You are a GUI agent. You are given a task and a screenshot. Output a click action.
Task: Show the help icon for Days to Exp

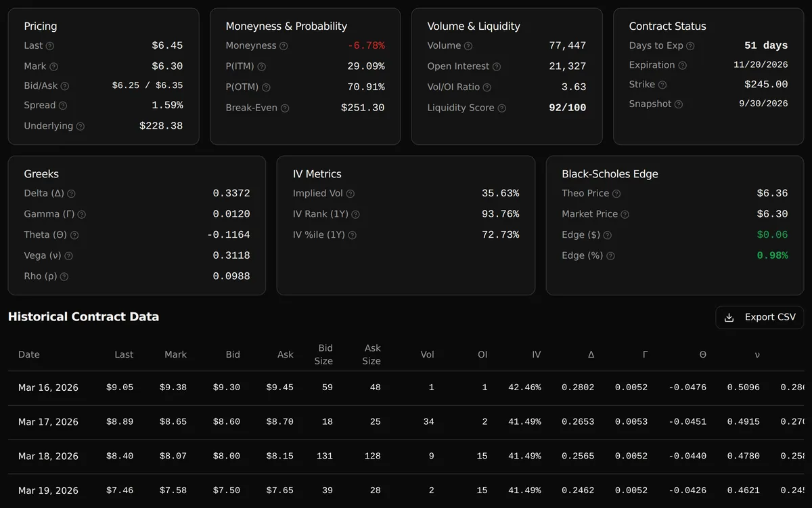pyautogui.click(x=690, y=46)
